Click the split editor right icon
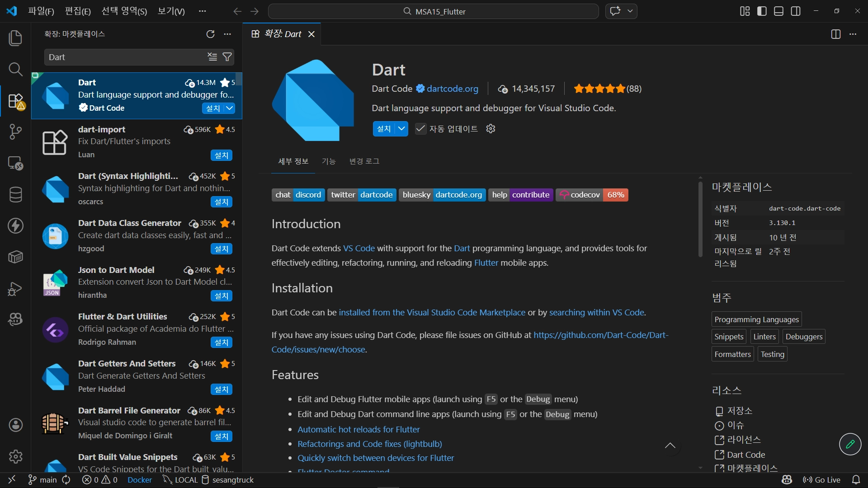 (835, 34)
